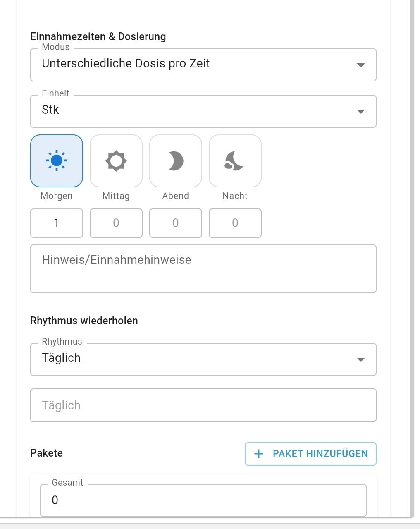Select the Nacht dose input field

pos(235,223)
